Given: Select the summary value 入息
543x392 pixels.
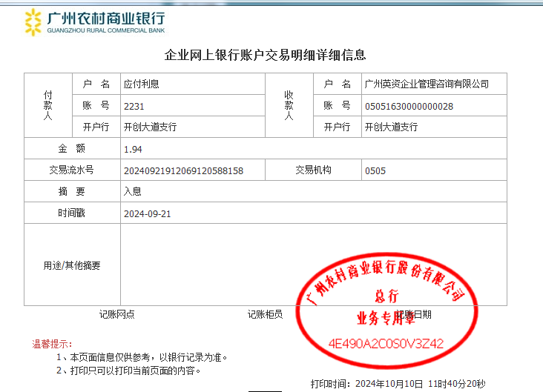Looking at the screenshot, I should tap(132, 191).
